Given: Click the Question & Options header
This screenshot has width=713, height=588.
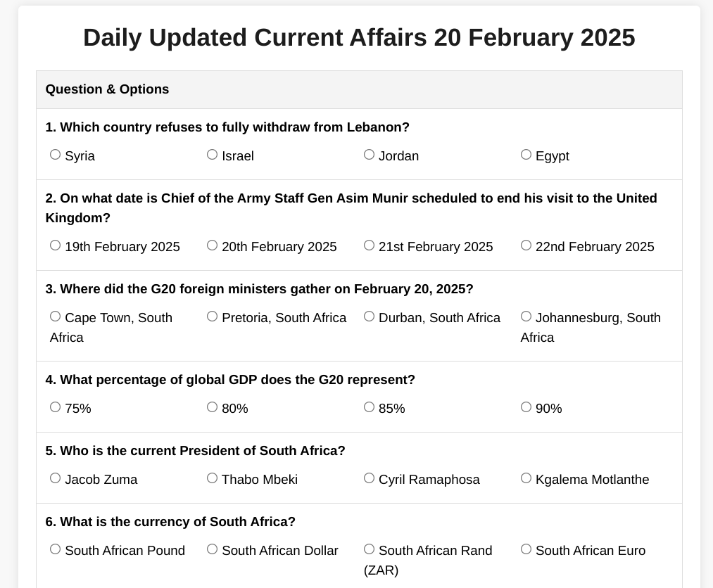Looking at the screenshot, I should point(108,89).
